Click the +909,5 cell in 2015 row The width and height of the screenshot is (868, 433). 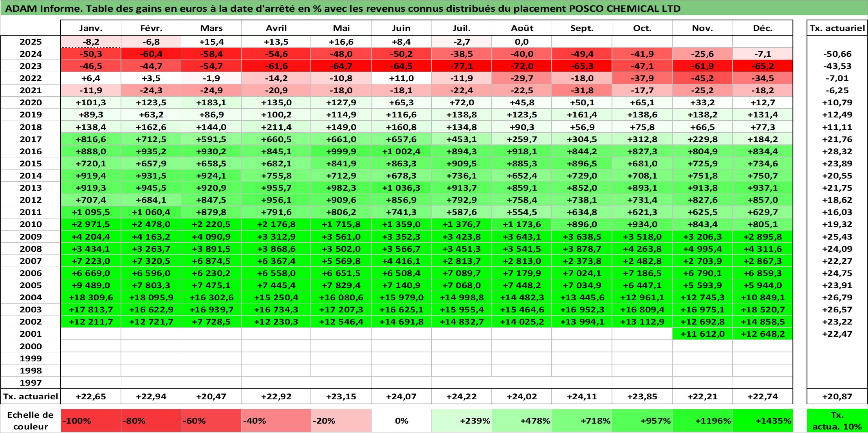click(462, 164)
